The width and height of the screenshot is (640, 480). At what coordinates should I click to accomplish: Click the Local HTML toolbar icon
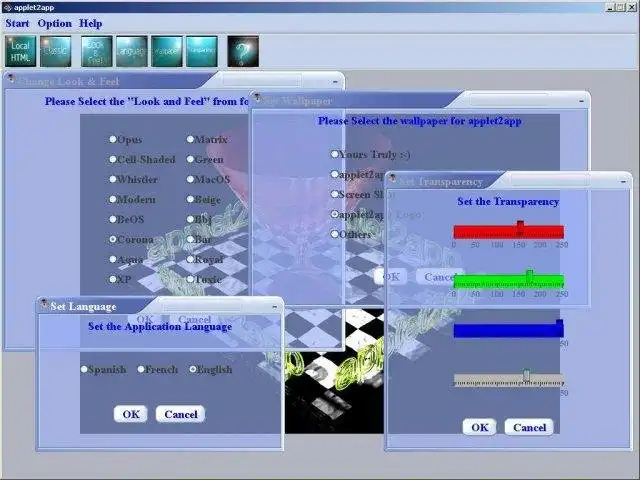coord(21,51)
